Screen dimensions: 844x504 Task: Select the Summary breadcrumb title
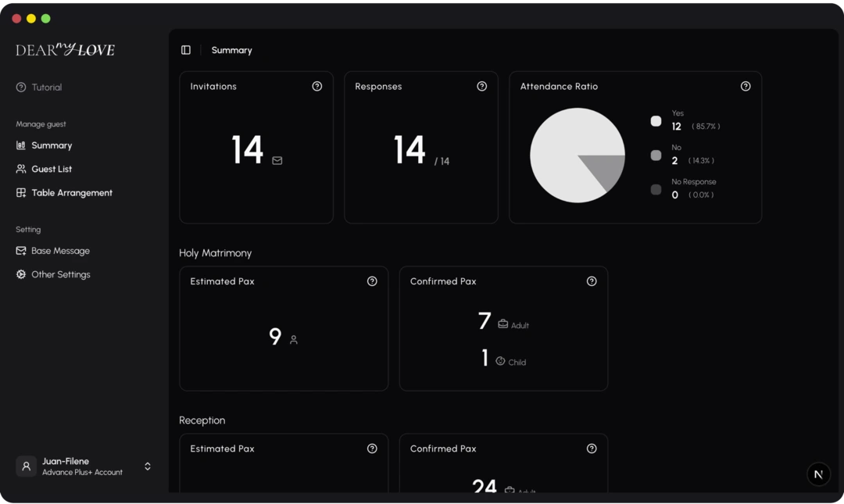click(x=231, y=49)
